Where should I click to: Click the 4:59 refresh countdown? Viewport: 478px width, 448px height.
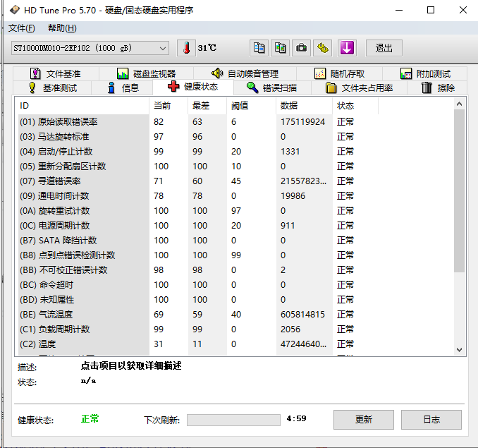point(296,418)
